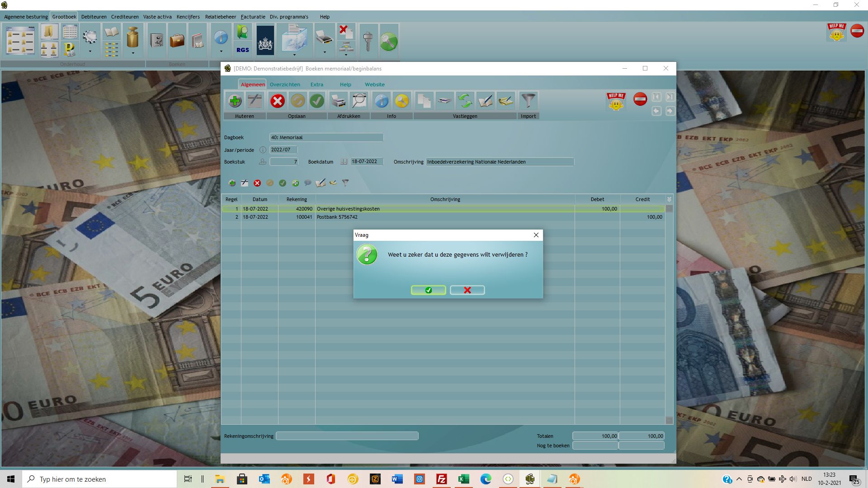Click the Omschrijving field Inboedelverzekering
Image resolution: width=868 pixels, height=488 pixels.
pos(500,162)
